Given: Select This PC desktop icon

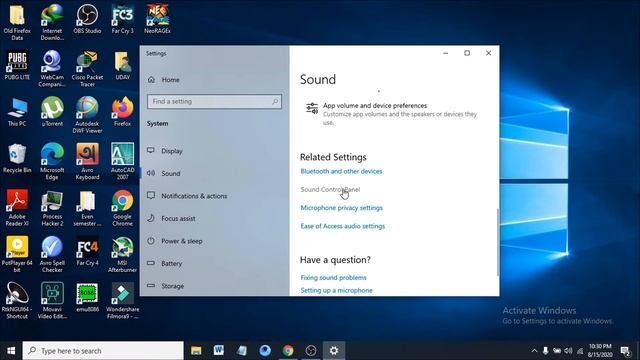Looking at the screenshot, I should point(17,112).
